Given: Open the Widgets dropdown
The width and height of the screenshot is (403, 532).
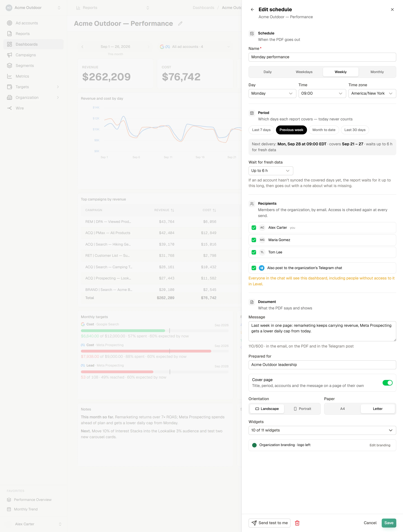Looking at the screenshot, I should (x=322, y=430).
